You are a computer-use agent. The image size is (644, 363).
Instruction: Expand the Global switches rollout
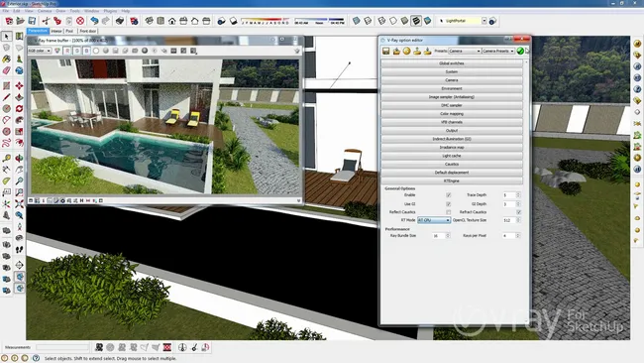click(452, 63)
